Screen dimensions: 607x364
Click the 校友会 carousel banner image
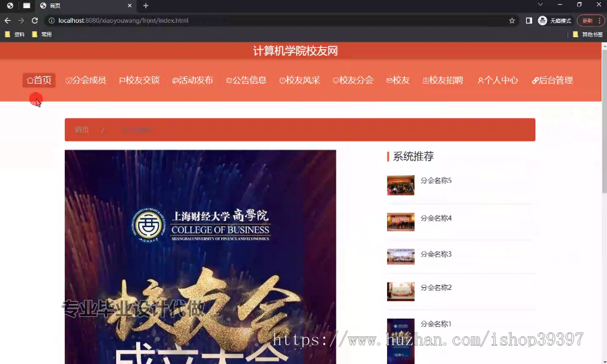click(200, 257)
